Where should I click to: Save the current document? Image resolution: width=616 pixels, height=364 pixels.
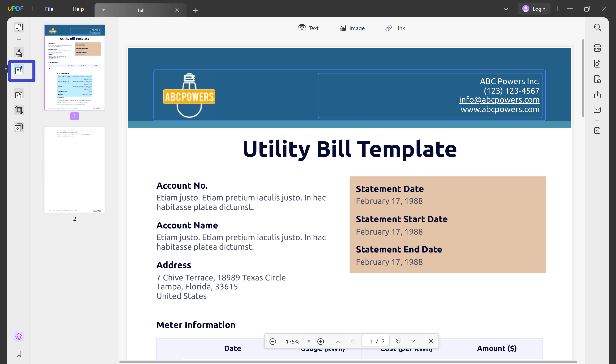coord(598,131)
